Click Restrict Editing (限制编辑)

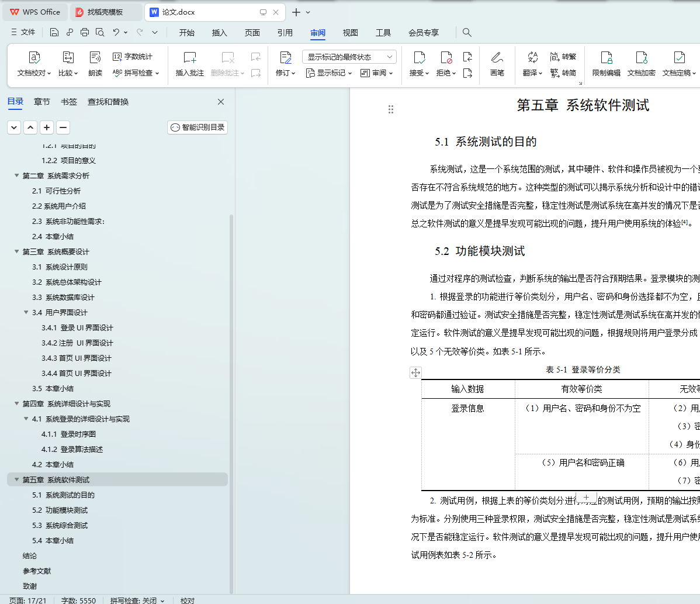[x=607, y=64]
